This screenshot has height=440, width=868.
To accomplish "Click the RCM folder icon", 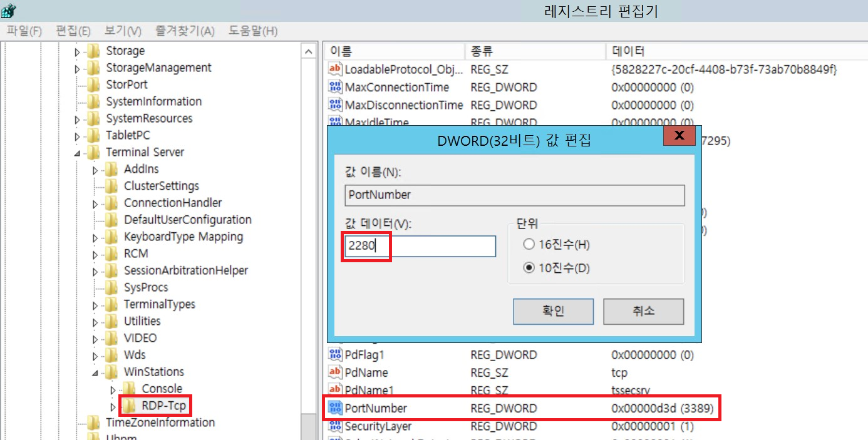I will 111,253.
